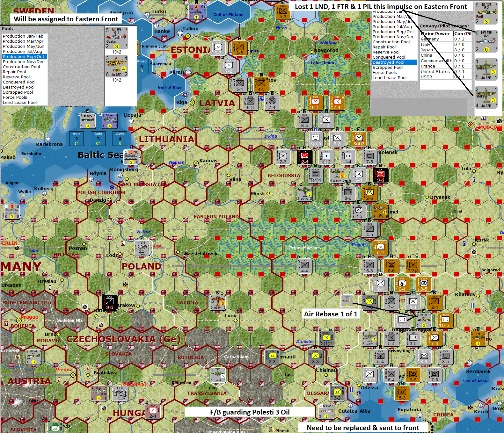Screen dimensions: 504x433
Task: Open Destroyed Pool in left Pool list
Action: pyautogui.click(x=25, y=87)
